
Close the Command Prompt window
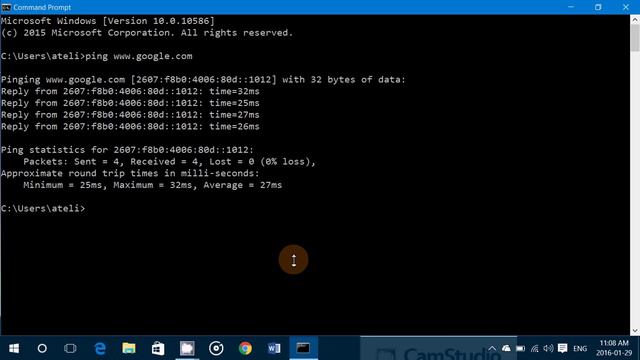(x=626, y=7)
